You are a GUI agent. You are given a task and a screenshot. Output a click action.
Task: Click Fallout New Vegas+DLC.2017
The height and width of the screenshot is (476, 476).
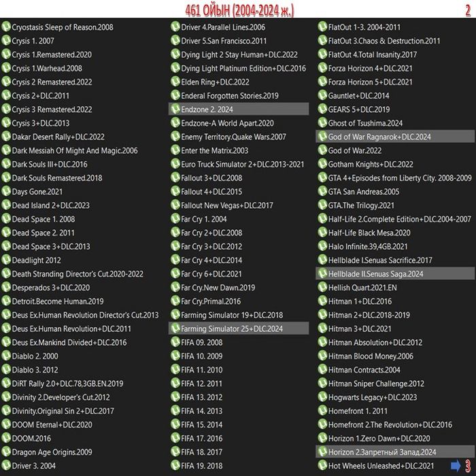[x=227, y=205]
